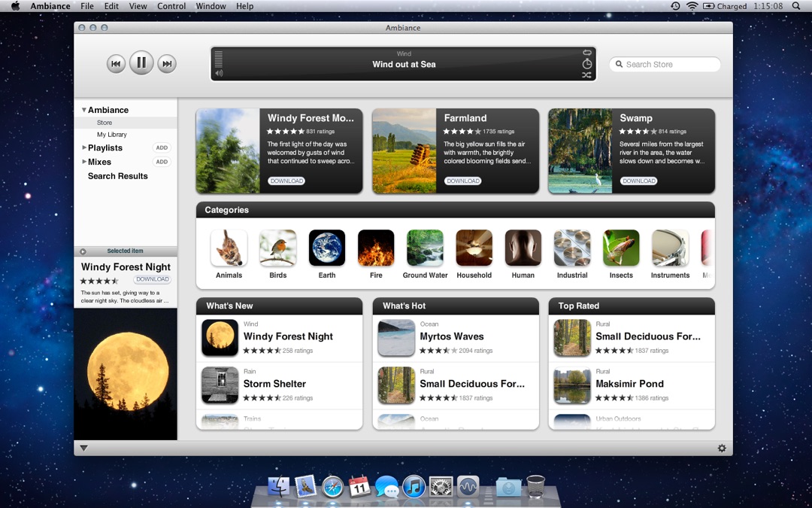This screenshot has height=508, width=812.
Task: Select Maksimir Pond in Top Rated
Action: (x=632, y=385)
